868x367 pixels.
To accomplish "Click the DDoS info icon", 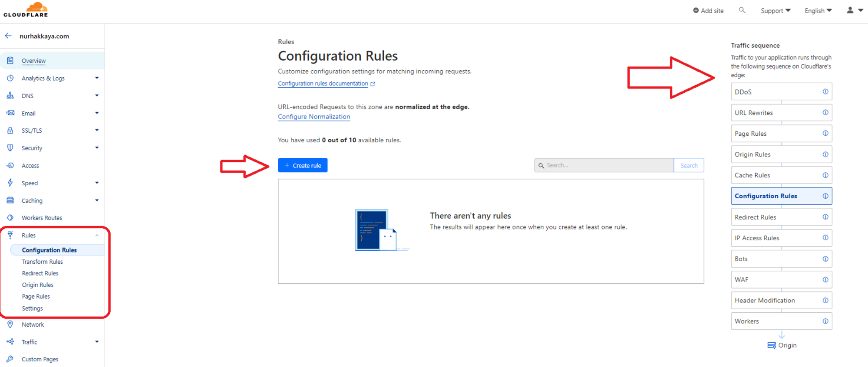I will pos(825,92).
